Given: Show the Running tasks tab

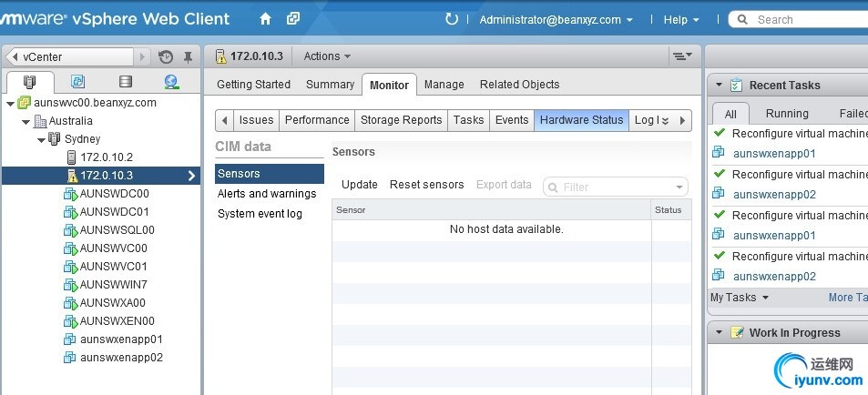Looking at the screenshot, I should [787, 114].
